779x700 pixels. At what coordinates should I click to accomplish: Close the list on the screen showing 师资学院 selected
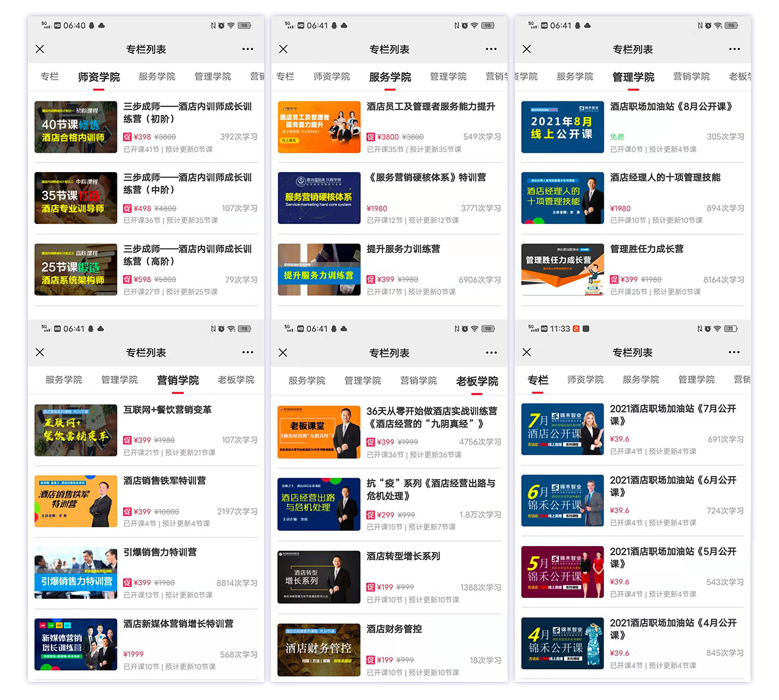coord(40,49)
